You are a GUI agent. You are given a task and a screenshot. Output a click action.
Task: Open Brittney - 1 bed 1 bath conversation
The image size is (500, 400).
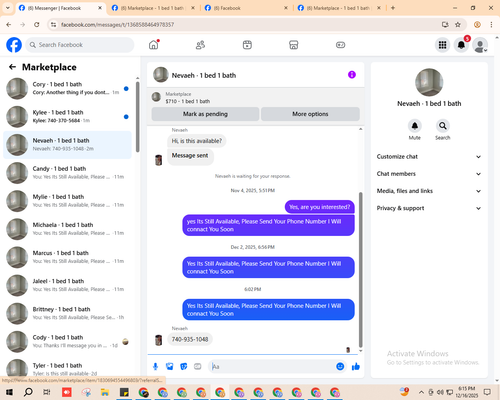point(68,313)
